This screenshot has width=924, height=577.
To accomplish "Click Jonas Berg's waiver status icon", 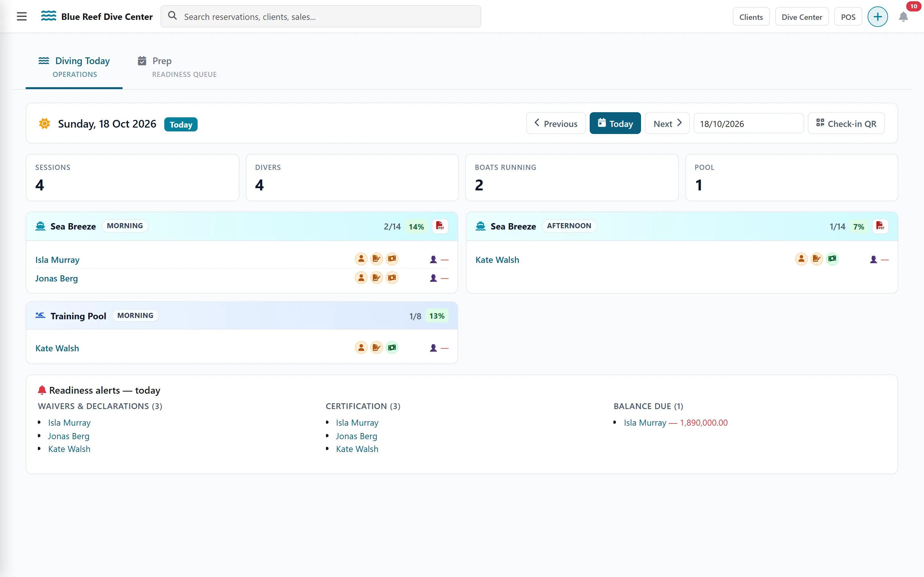I will pyautogui.click(x=376, y=278).
